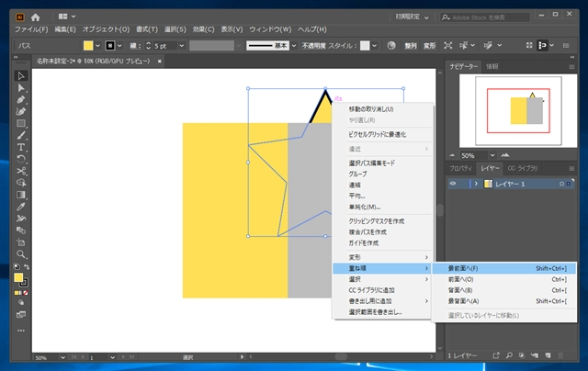Select the Eyedropper tool

click(x=21, y=207)
